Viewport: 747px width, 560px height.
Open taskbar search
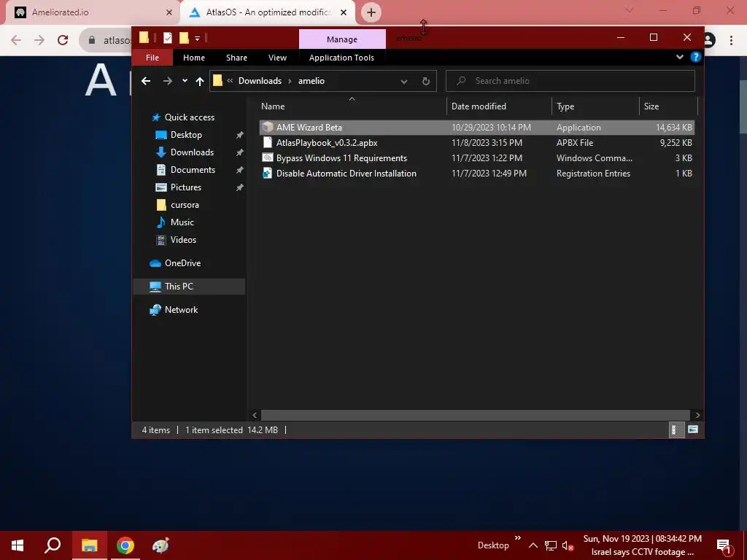click(x=53, y=545)
